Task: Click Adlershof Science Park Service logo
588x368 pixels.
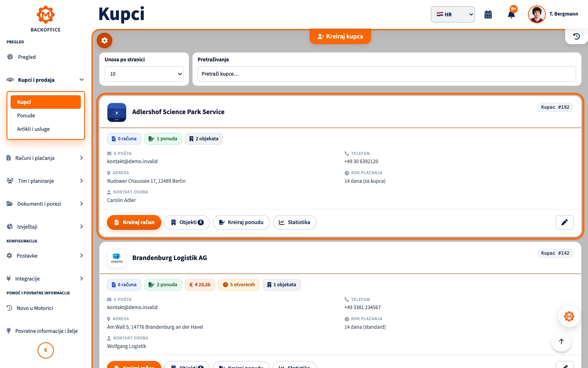Action: click(x=117, y=112)
